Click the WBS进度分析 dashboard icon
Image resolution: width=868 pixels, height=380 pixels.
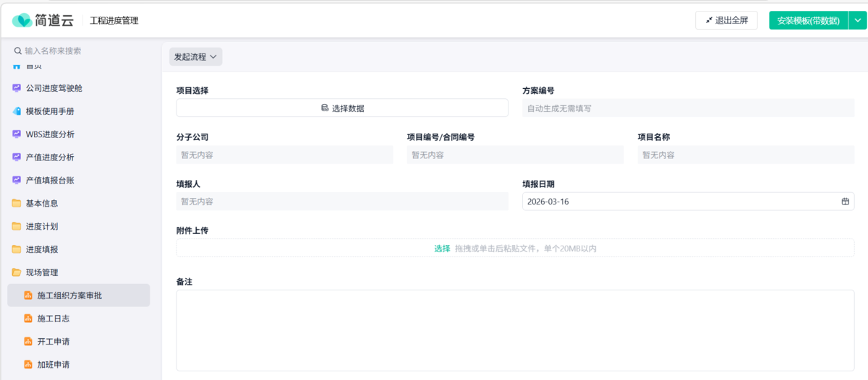(x=17, y=134)
